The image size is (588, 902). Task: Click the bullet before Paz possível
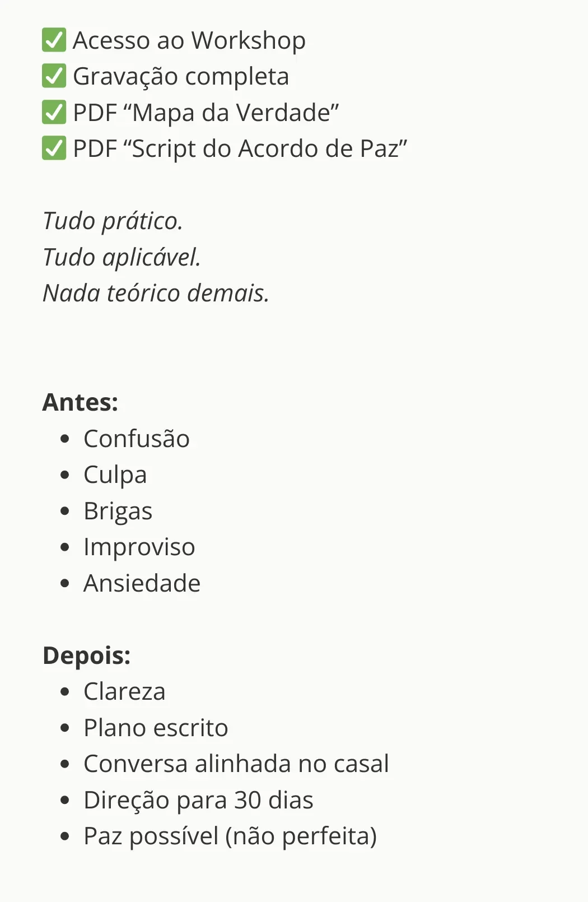(x=65, y=836)
